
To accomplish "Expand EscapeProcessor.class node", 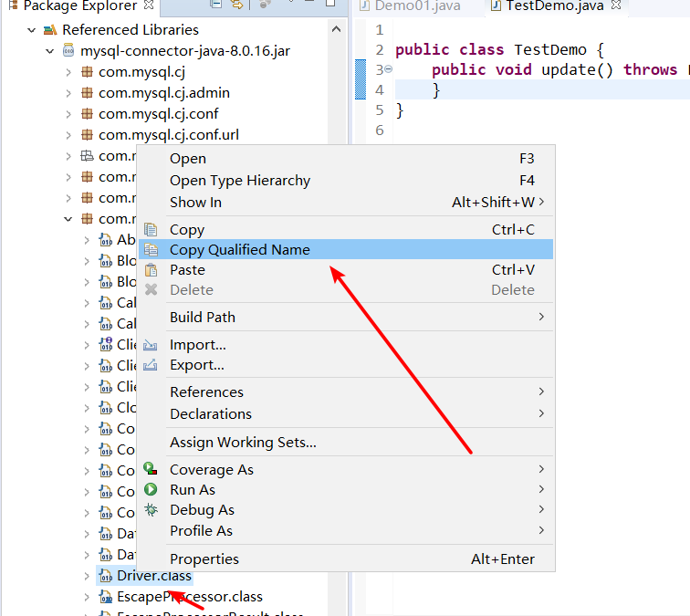I will click(x=87, y=597).
